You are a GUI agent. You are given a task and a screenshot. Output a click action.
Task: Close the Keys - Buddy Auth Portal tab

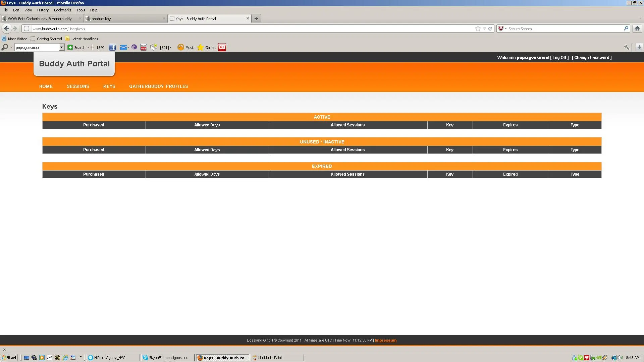click(x=248, y=18)
